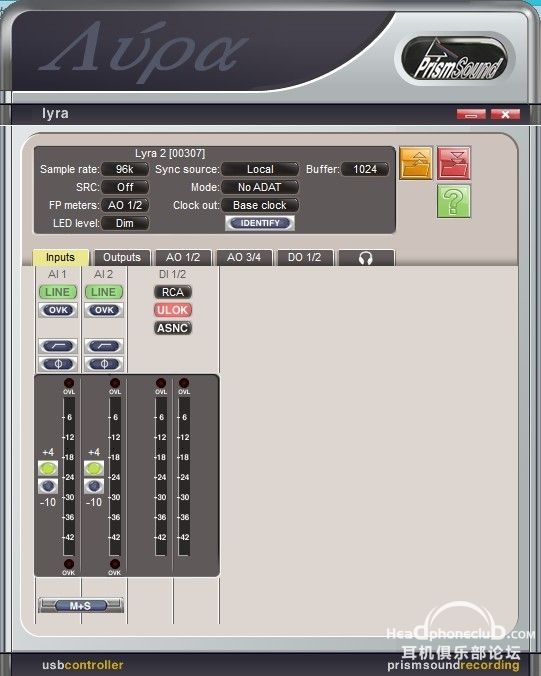
Task: Click the DI 1/2 RCA selector
Action: pos(173,292)
